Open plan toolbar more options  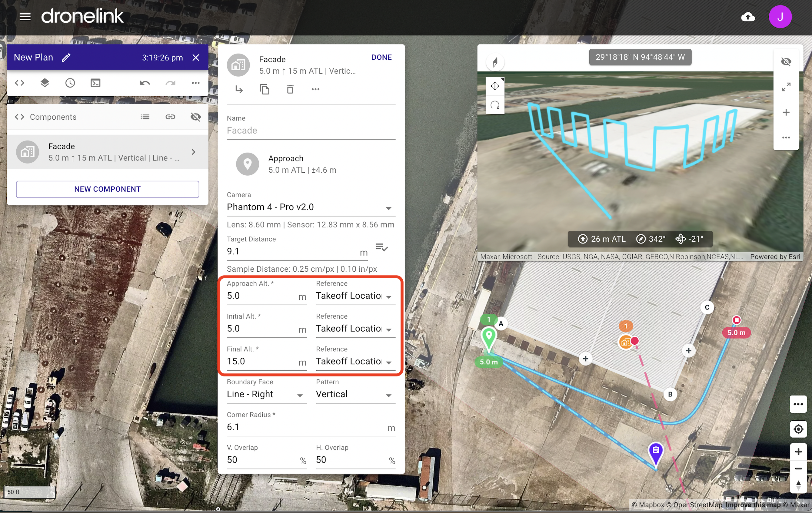tap(196, 83)
